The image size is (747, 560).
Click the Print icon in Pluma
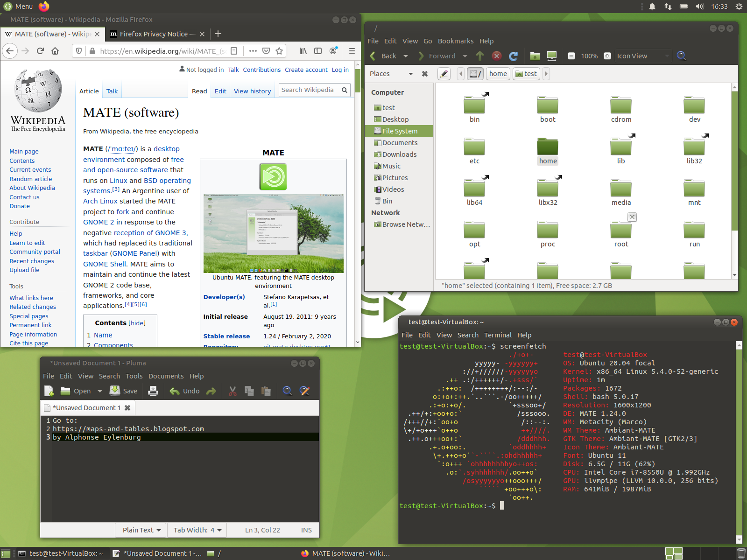[153, 391]
